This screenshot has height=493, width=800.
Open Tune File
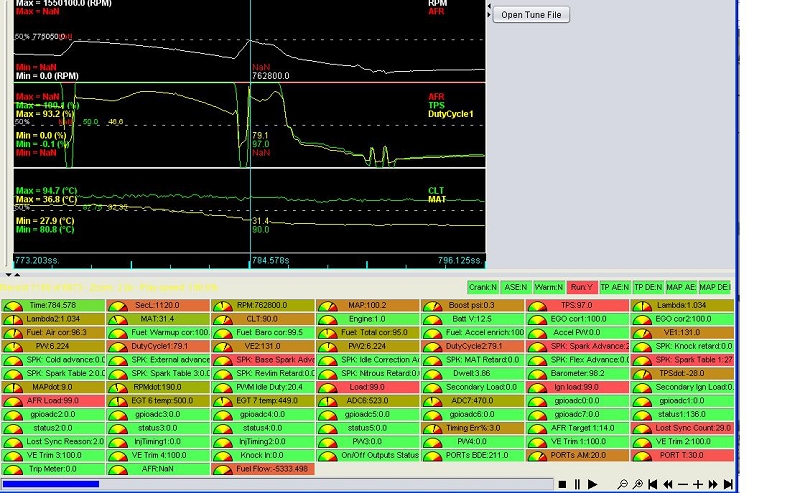(x=531, y=15)
